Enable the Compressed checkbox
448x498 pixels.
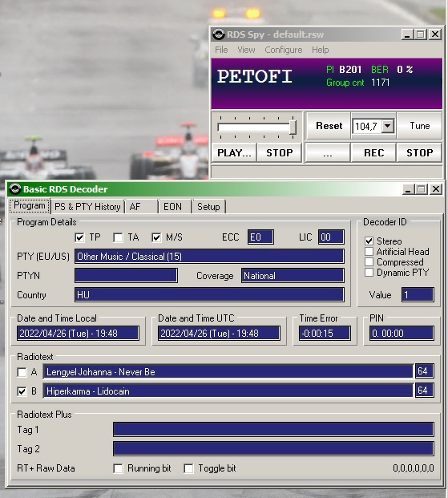pos(369,262)
